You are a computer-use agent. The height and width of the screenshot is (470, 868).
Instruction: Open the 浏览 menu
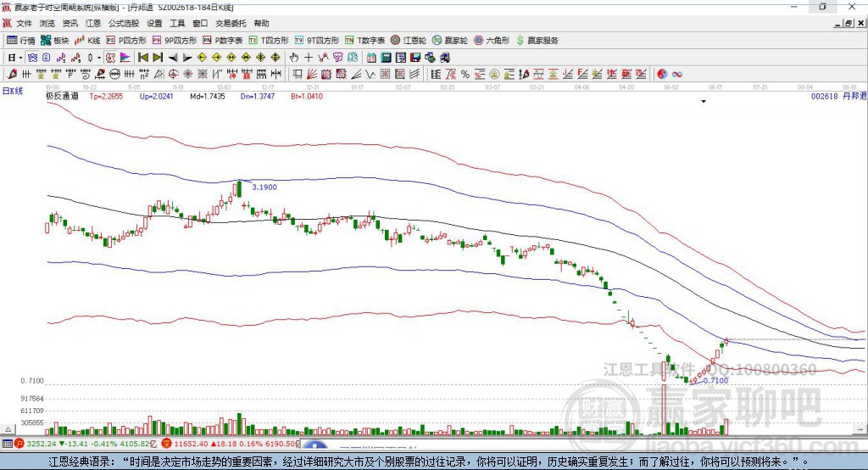47,23
